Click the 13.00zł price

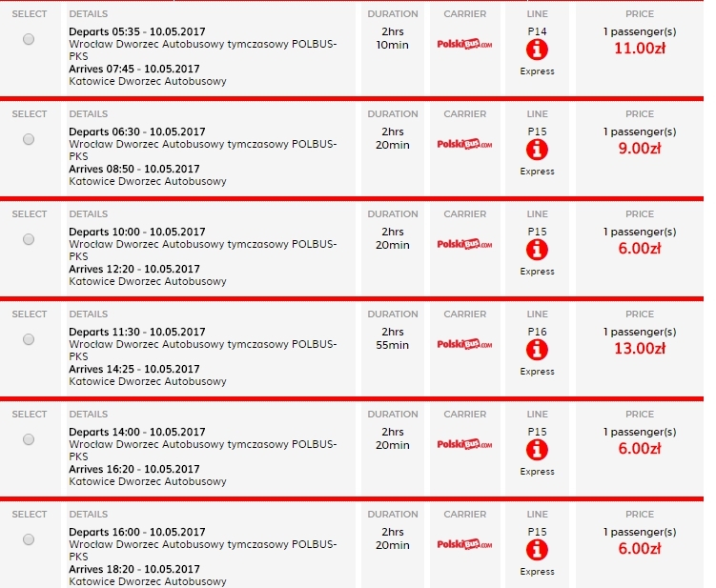click(x=640, y=349)
